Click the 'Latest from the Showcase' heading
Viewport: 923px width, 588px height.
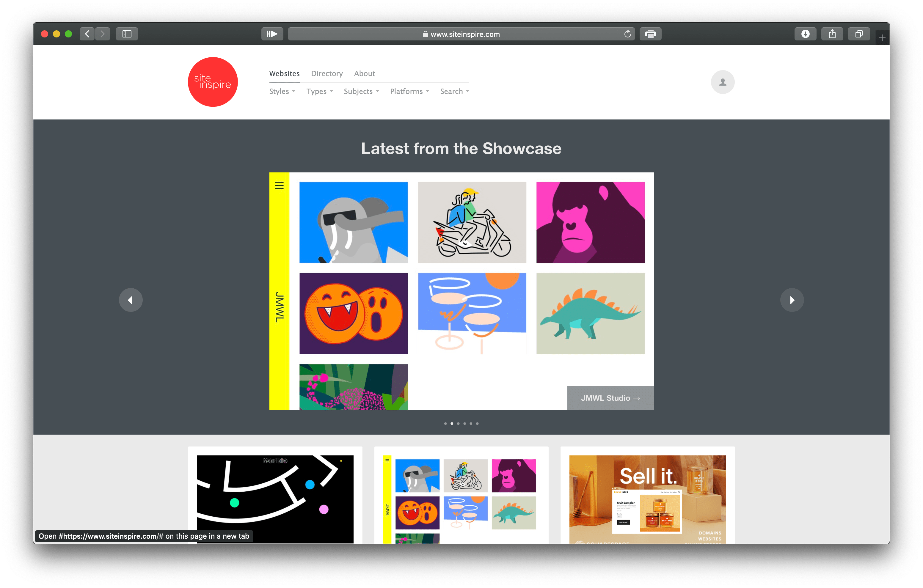pos(461,148)
